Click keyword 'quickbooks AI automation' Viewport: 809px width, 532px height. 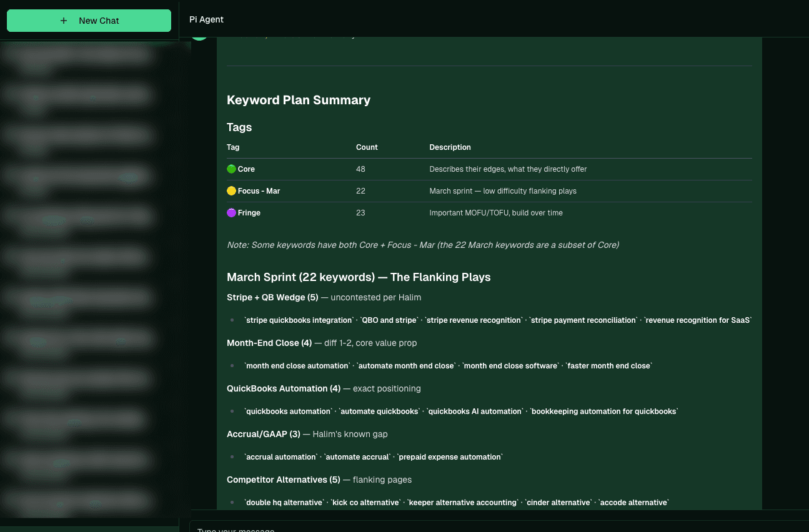click(x=475, y=411)
